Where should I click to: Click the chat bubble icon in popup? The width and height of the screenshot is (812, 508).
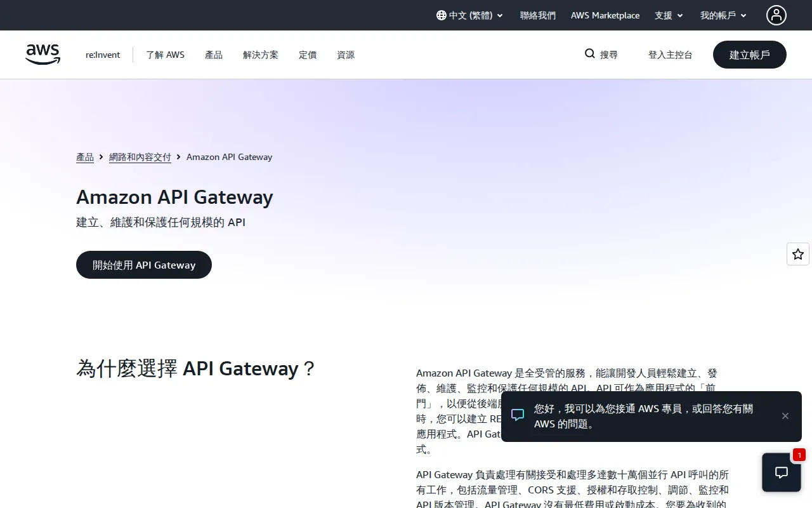518,415
